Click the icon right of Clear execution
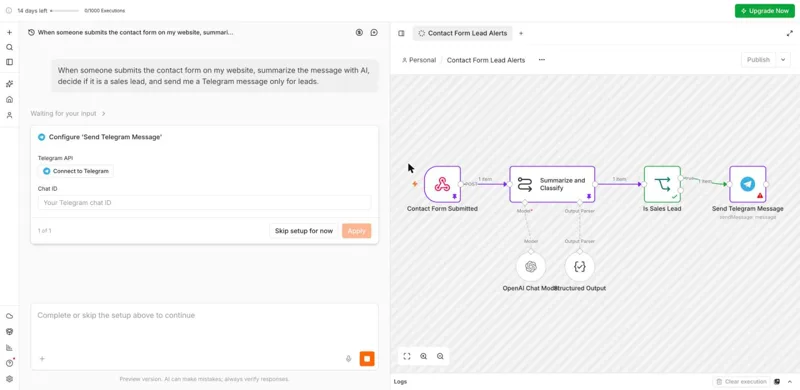 click(777, 381)
